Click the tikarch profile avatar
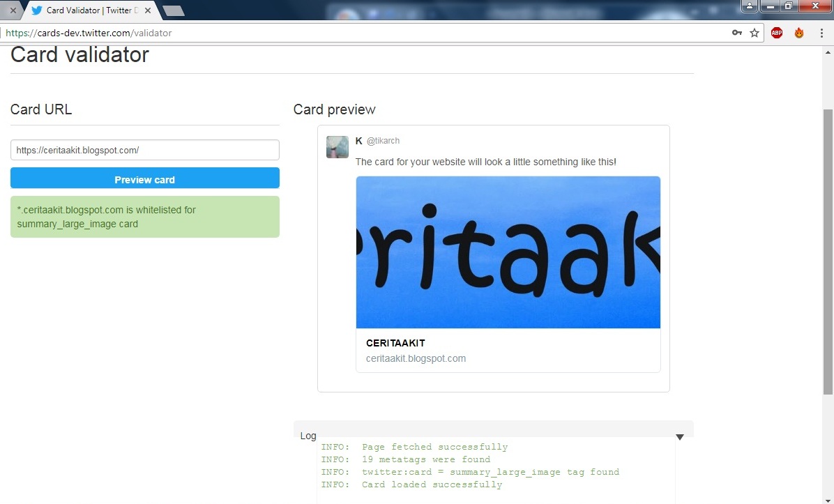This screenshot has height=504, width=834. point(338,147)
